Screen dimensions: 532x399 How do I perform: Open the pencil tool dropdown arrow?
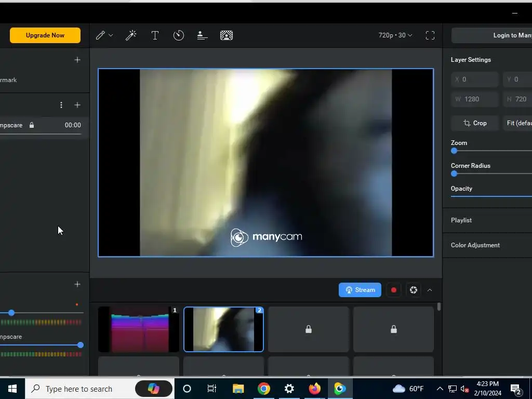111,35
